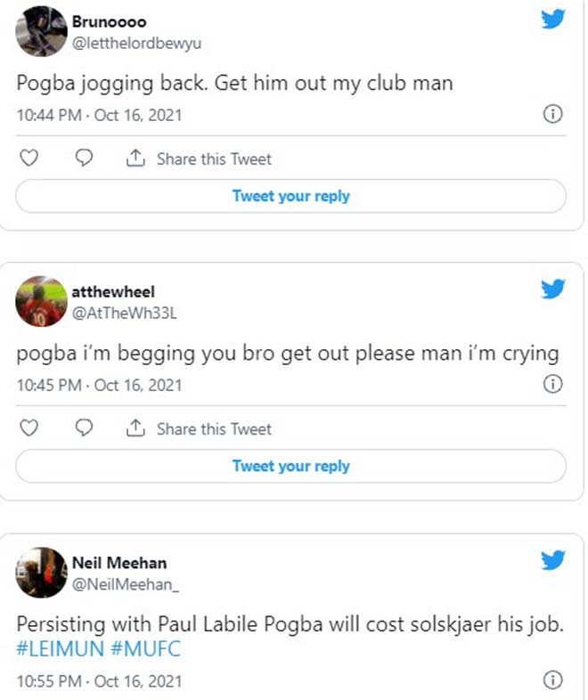Open the #LEIMUN hashtag
Viewport: 588px width, 700px height.
point(54,649)
